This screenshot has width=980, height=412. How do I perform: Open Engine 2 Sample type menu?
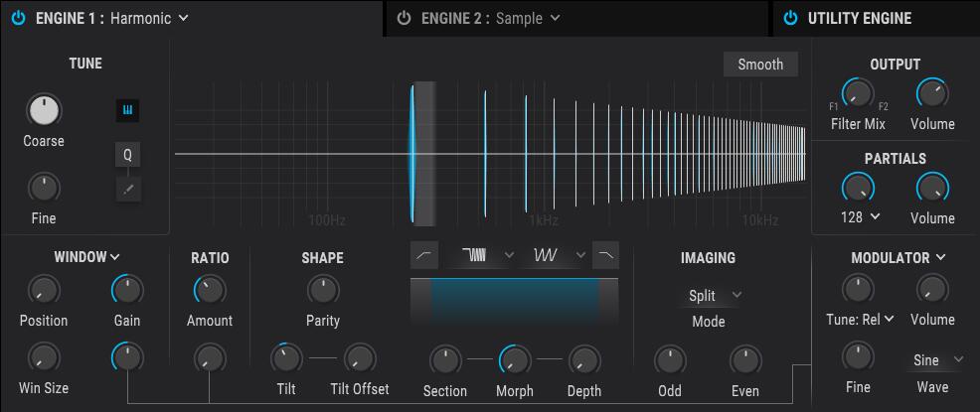coord(528,18)
